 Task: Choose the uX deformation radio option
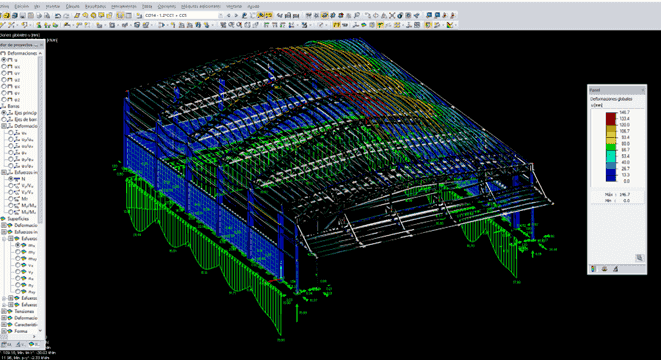click(4, 67)
